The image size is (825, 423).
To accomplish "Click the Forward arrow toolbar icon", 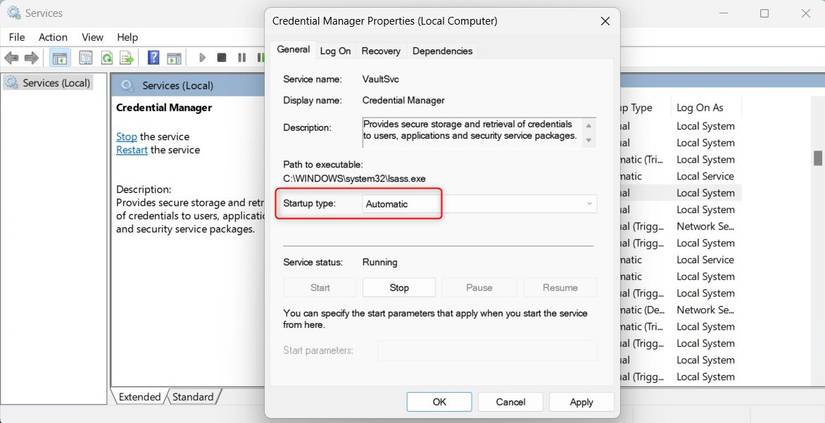I will click(31, 58).
